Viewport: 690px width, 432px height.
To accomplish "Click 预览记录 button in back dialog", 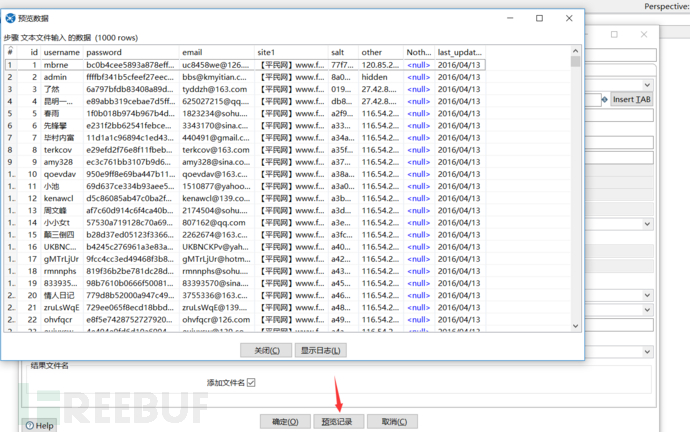I will (x=339, y=421).
